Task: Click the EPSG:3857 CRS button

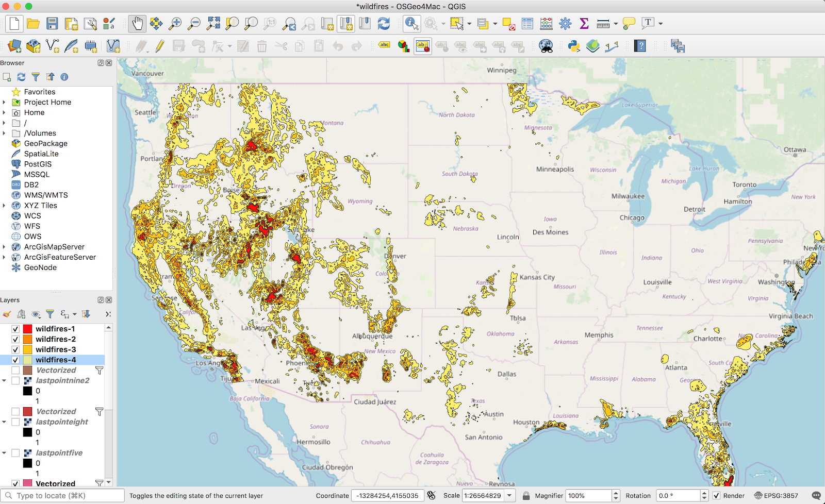Action: (776, 496)
